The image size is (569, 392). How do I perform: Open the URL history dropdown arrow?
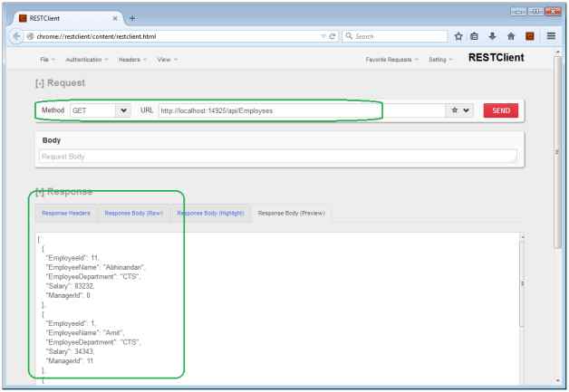click(466, 110)
